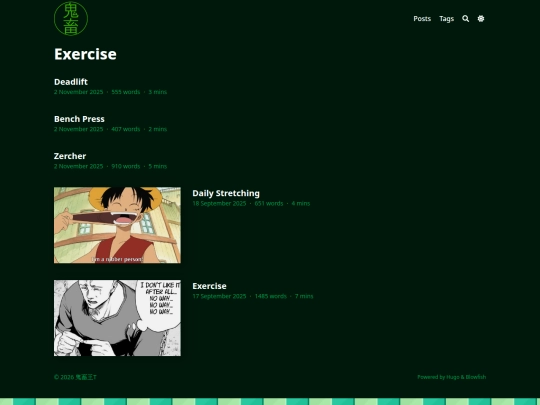Click the circular kanji site logo
The width and height of the screenshot is (540, 405).
coord(71,19)
